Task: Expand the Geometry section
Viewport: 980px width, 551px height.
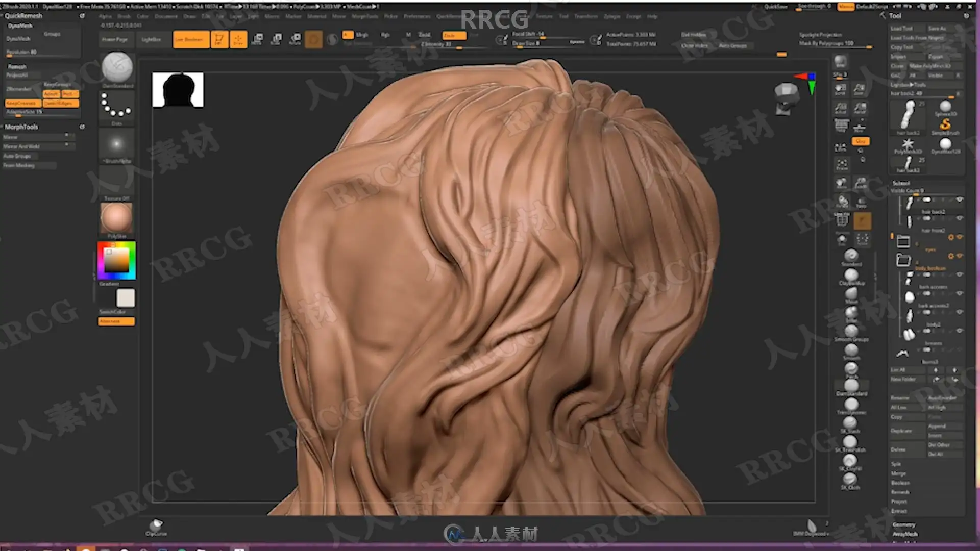Action: point(903,525)
